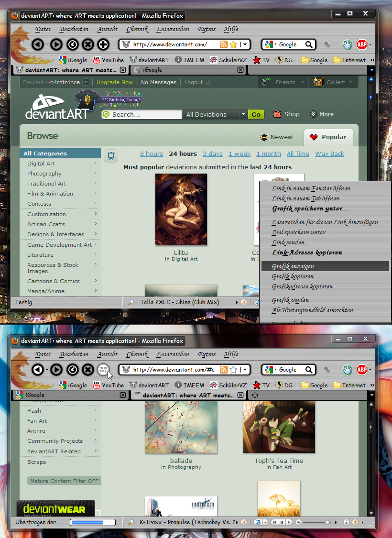Switch to the iGoogle tab in upper window

186,70
